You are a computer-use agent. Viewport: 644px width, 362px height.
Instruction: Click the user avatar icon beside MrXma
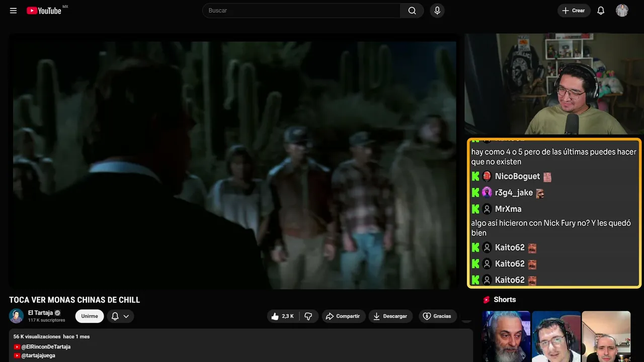pos(487,209)
